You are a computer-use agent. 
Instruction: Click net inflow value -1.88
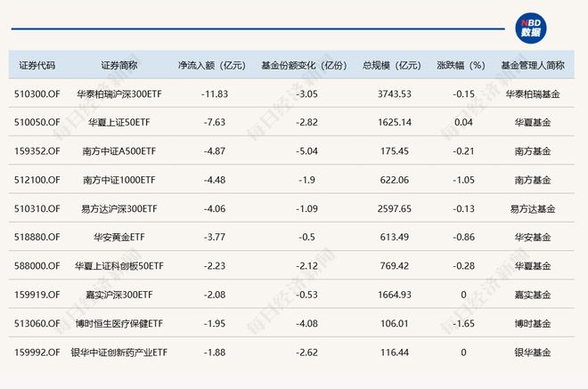[x=215, y=353]
